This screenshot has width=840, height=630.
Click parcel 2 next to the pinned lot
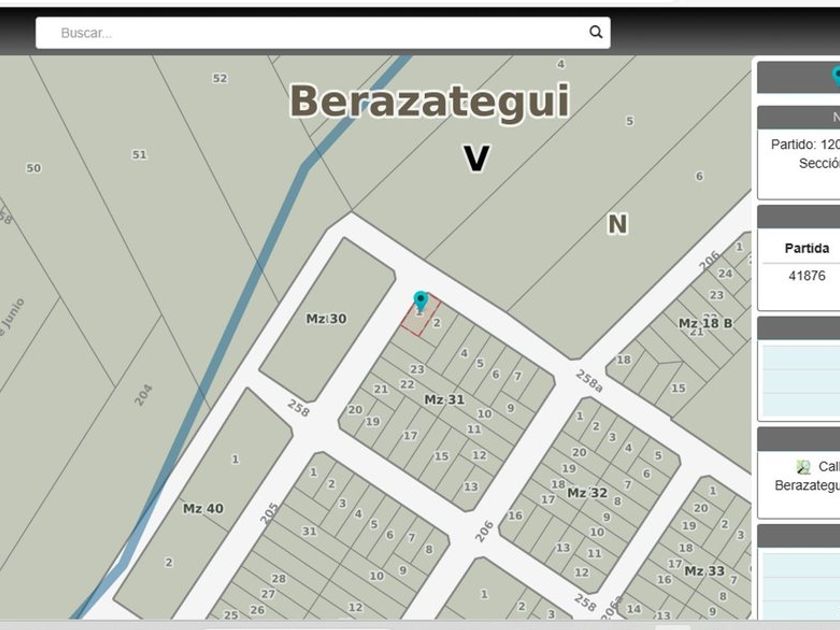(437, 322)
